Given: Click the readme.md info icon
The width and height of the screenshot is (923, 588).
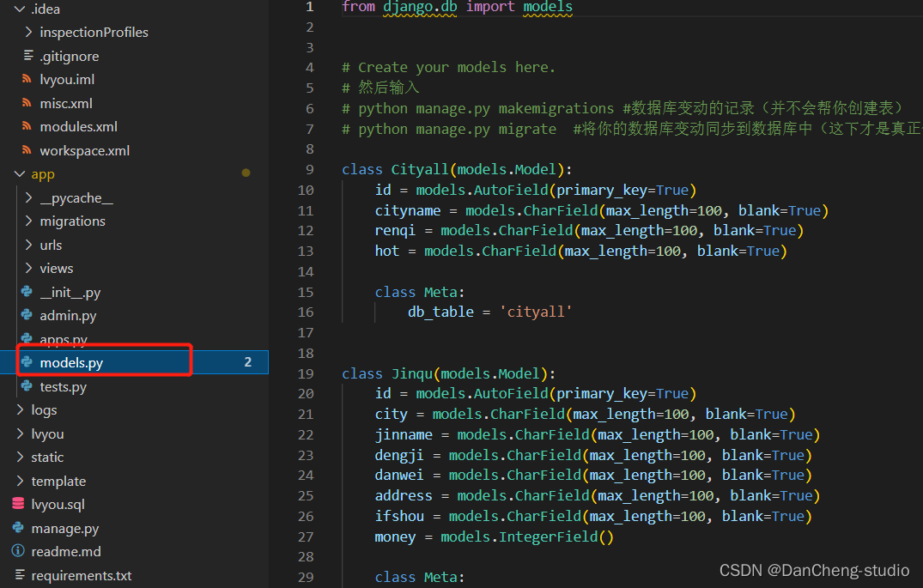Looking at the screenshot, I should point(18,551).
